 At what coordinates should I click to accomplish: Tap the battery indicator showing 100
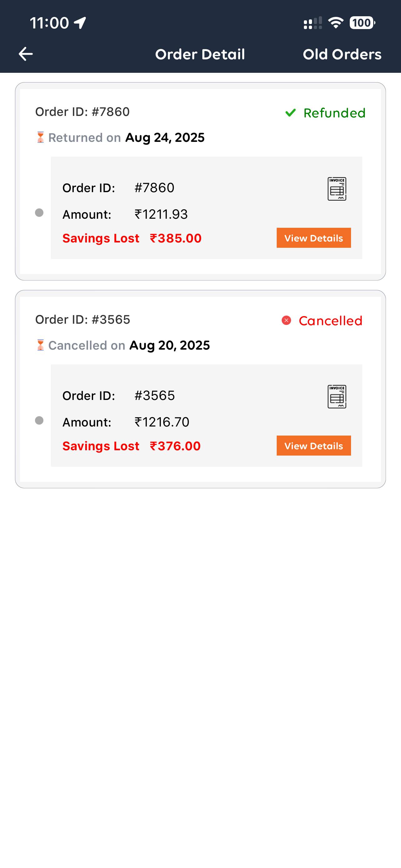point(362,23)
